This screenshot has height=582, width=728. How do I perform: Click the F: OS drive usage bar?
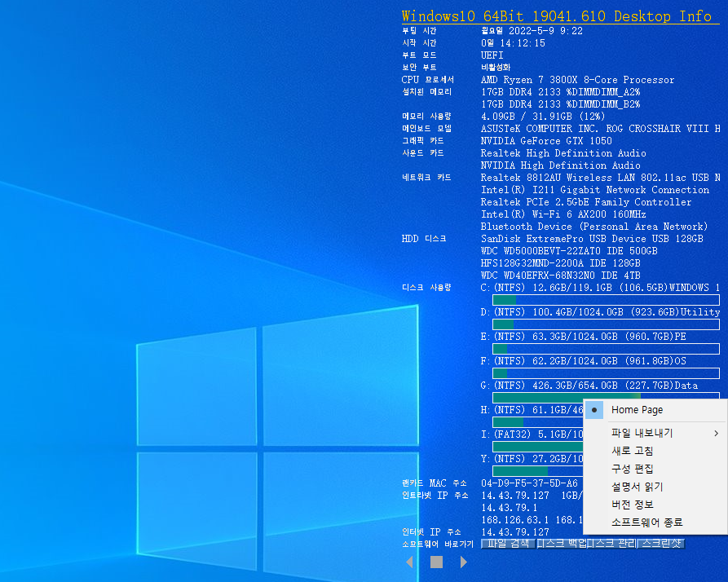pyautogui.click(x=606, y=373)
